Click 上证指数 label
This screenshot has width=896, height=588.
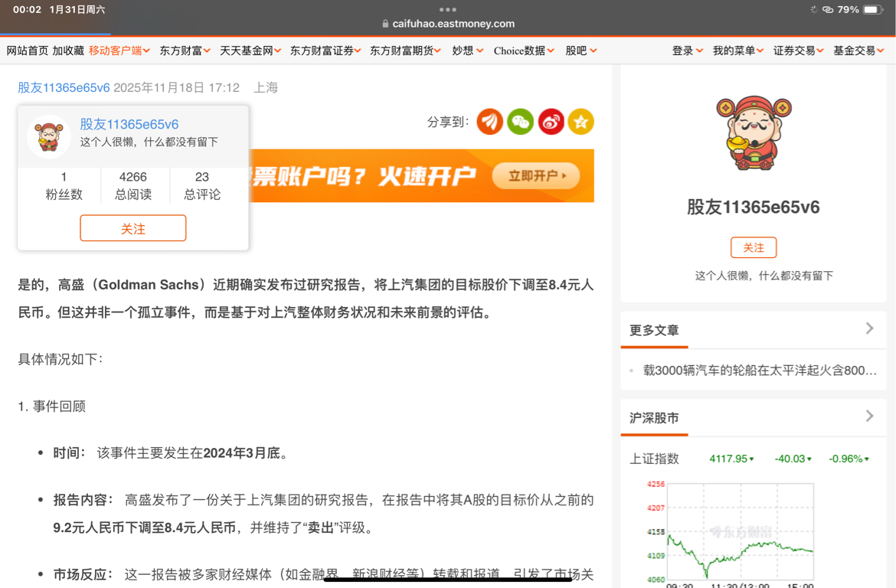pos(654,459)
